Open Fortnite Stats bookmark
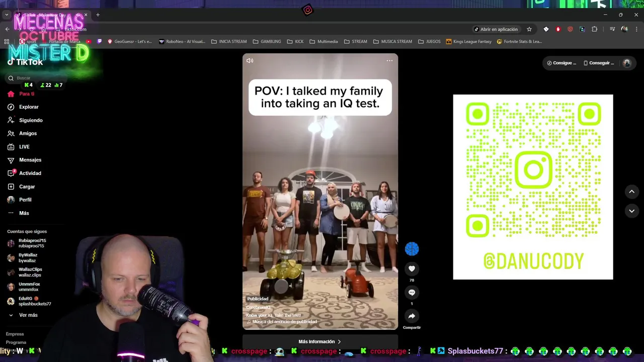The height and width of the screenshot is (362, 644). click(x=519, y=41)
